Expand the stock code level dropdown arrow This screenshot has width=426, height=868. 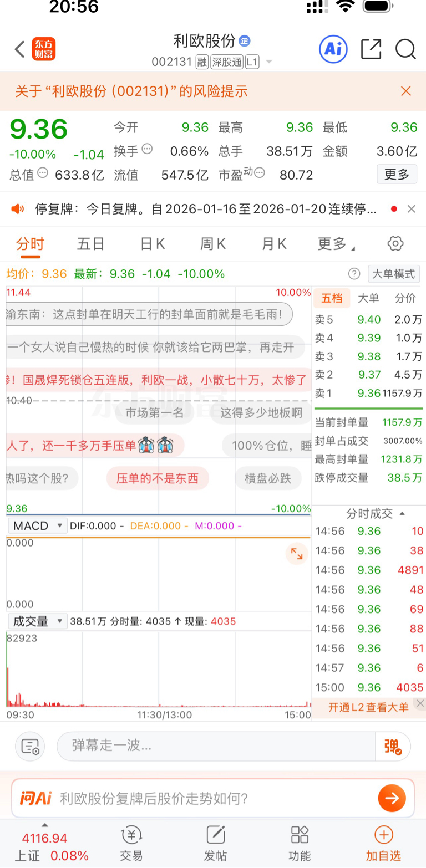(x=269, y=62)
